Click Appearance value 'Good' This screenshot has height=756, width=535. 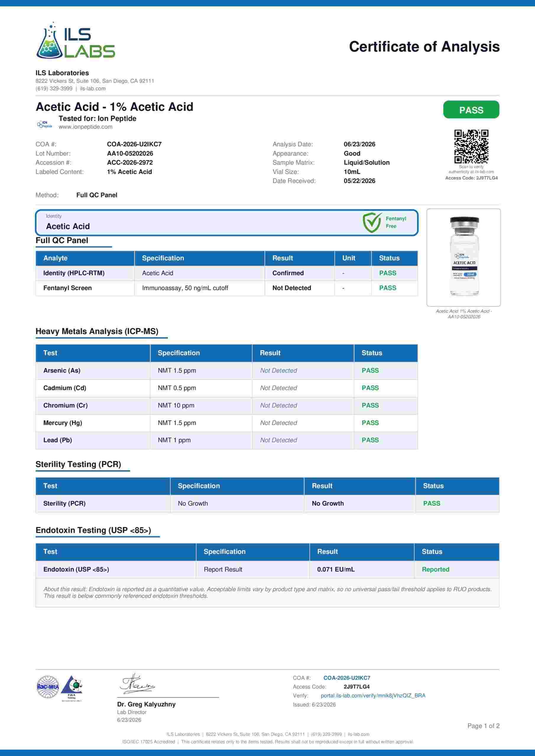click(x=352, y=154)
